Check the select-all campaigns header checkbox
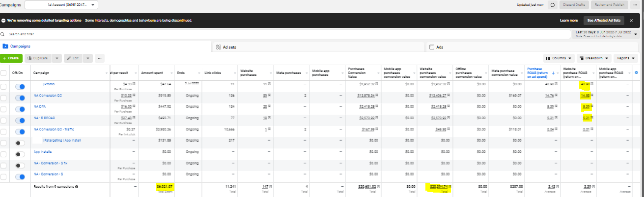 pyautogui.click(x=4, y=73)
